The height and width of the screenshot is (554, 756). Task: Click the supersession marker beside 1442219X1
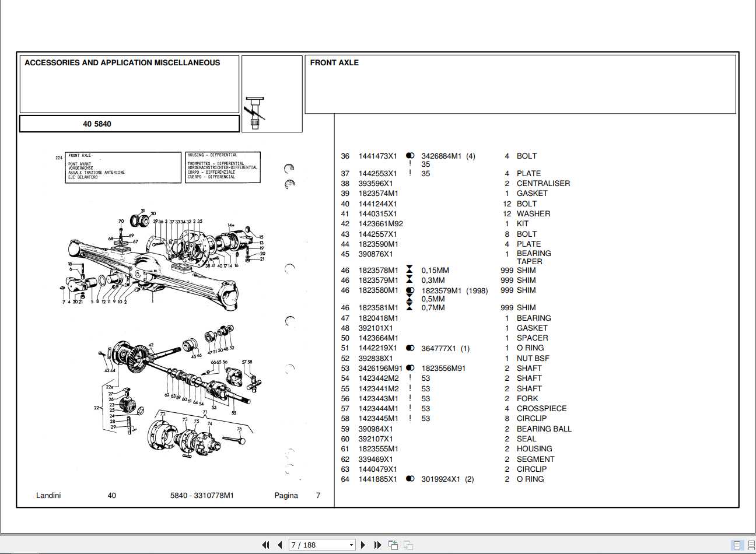[x=410, y=348]
